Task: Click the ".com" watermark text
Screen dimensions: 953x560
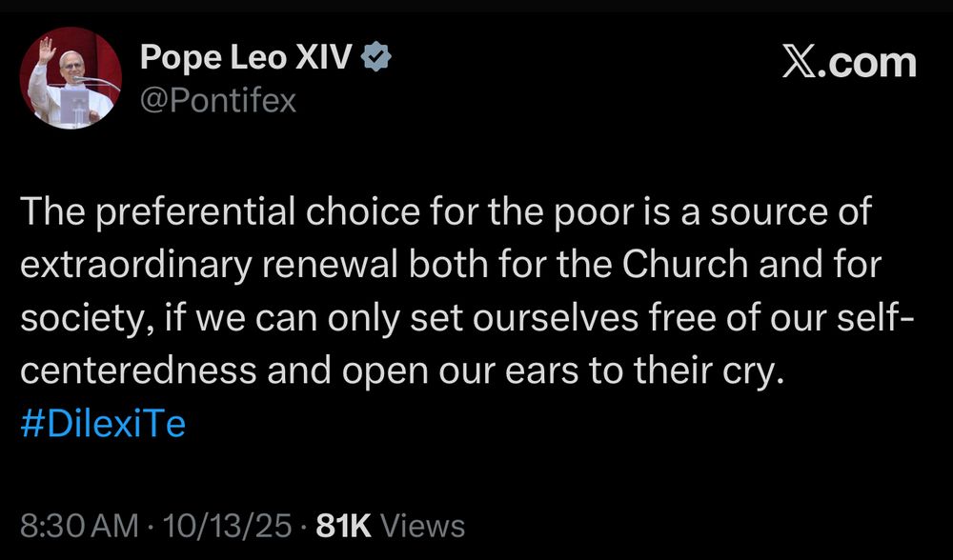Action: click(x=869, y=64)
